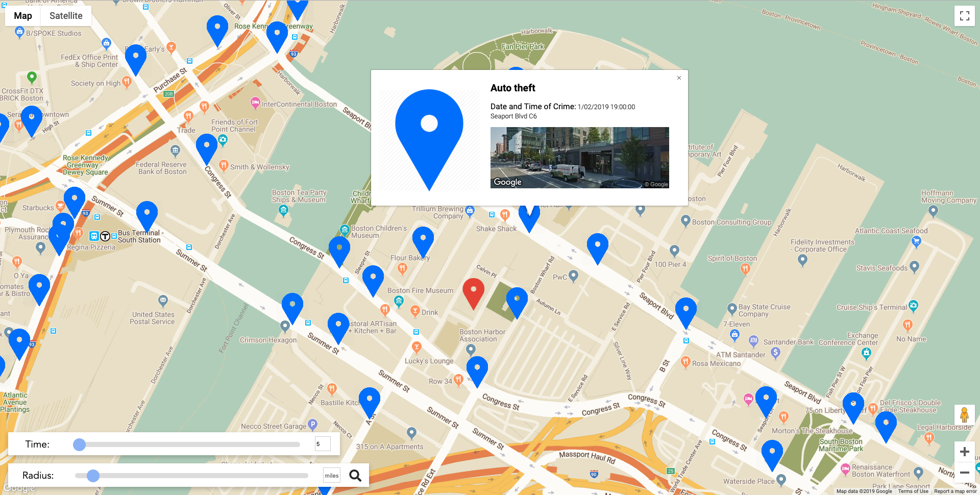
Task: Adjust the Time slider handle
Action: [79, 444]
